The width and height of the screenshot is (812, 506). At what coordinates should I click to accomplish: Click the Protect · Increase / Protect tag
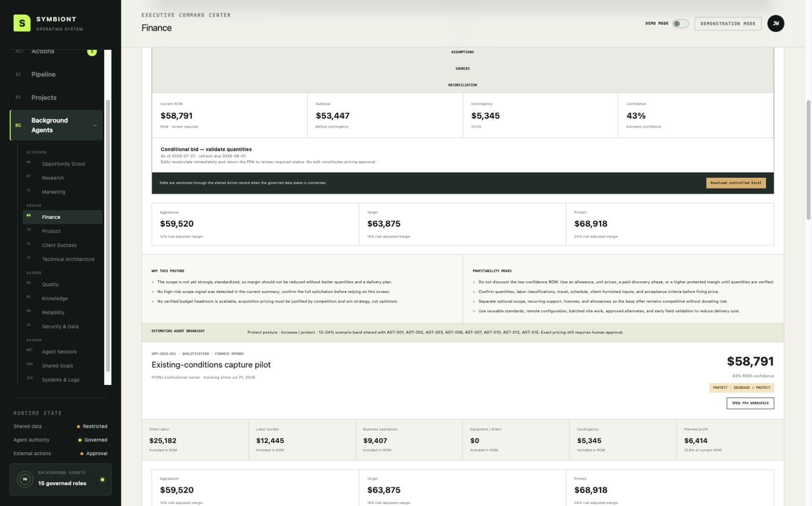(741, 388)
